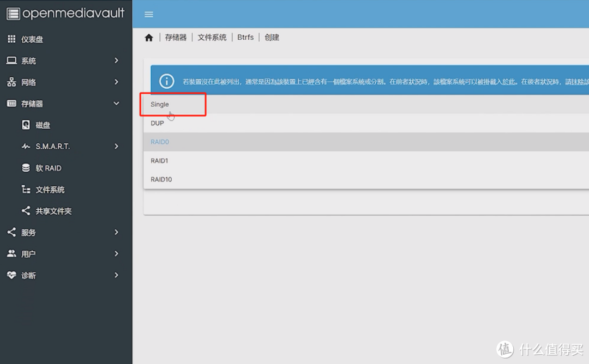Select the DUP profile option
The width and height of the screenshot is (589, 364).
[x=366, y=123]
